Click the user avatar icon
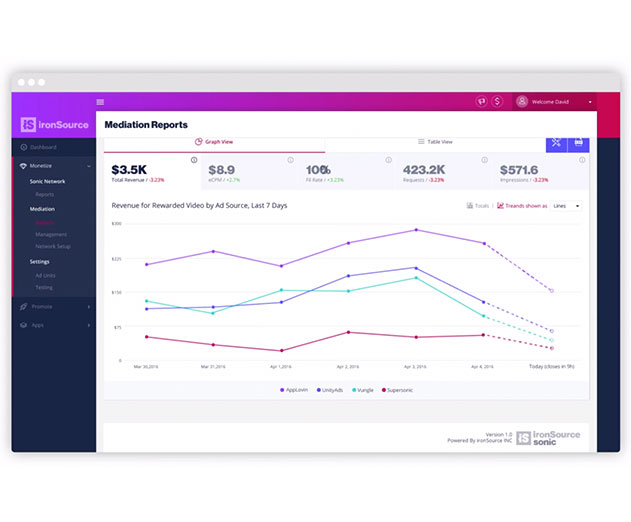Viewport: 631px width, 522px height. point(522,101)
